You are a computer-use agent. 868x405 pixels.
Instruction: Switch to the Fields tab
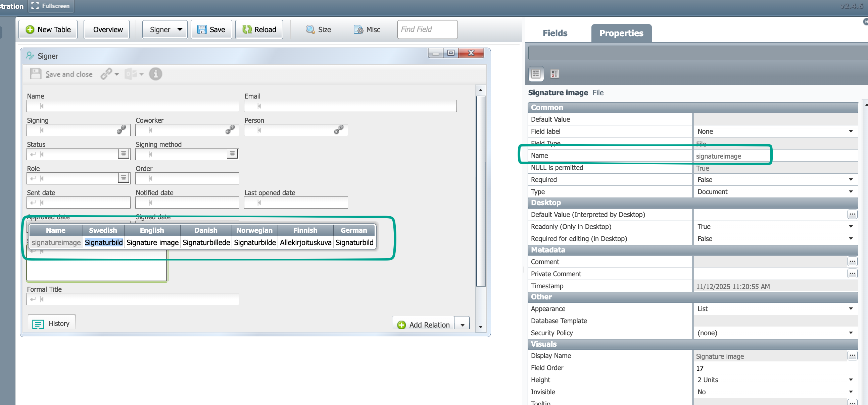click(x=554, y=33)
